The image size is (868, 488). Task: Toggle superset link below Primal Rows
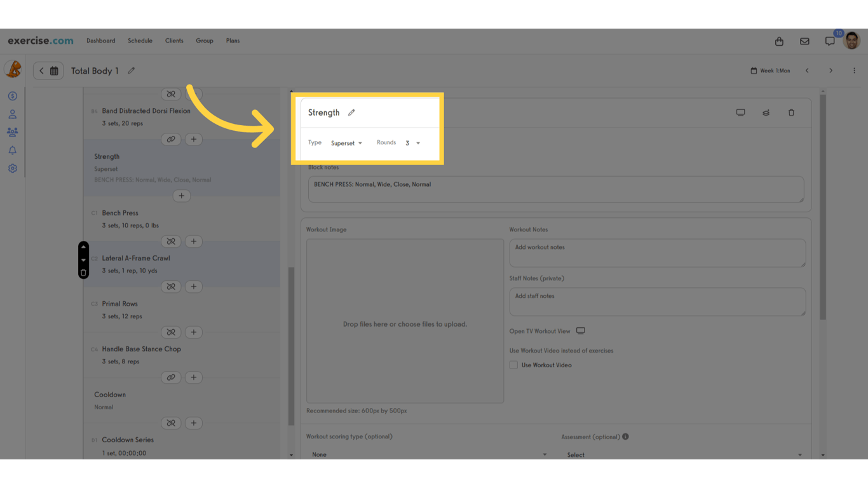(x=171, y=332)
